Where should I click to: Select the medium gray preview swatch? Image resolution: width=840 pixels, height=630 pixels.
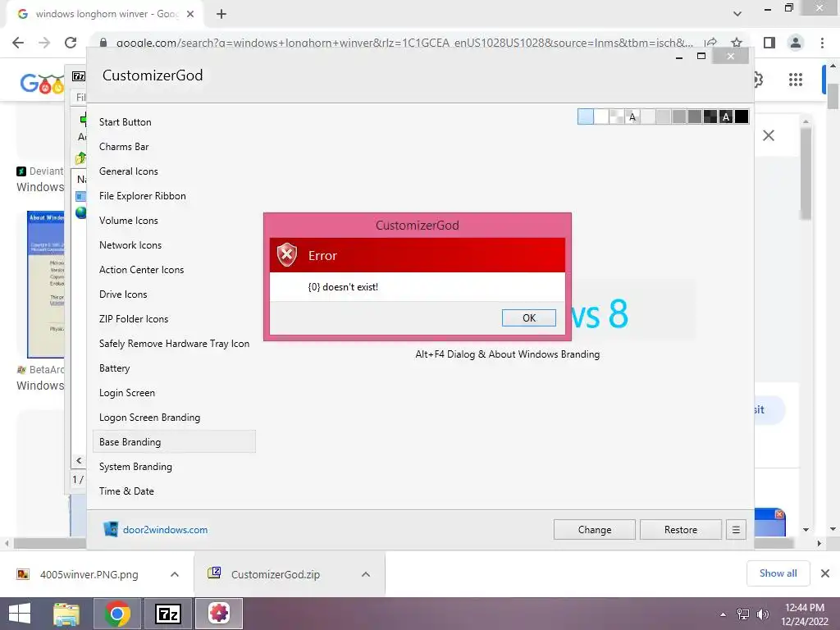[x=678, y=116]
